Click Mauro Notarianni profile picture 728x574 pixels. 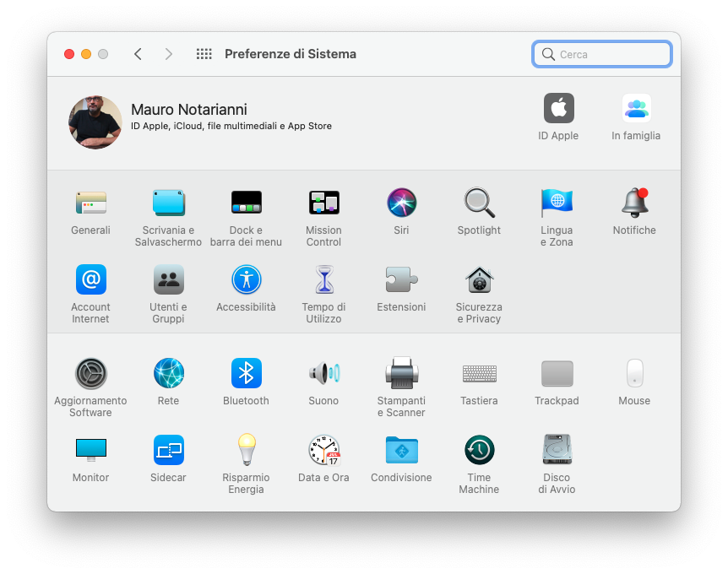click(x=95, y=122)
